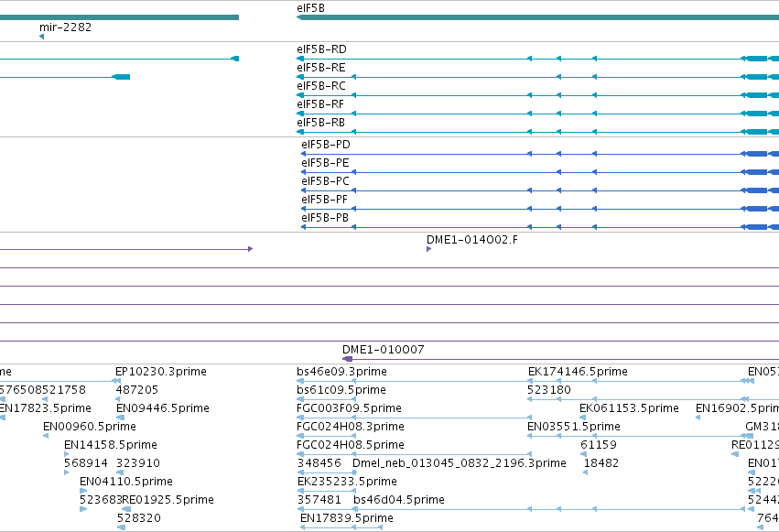This screenshot has width=779, height=532.
Task: Select EST EP10230.3prime label
Action: [x=161, y=372]
